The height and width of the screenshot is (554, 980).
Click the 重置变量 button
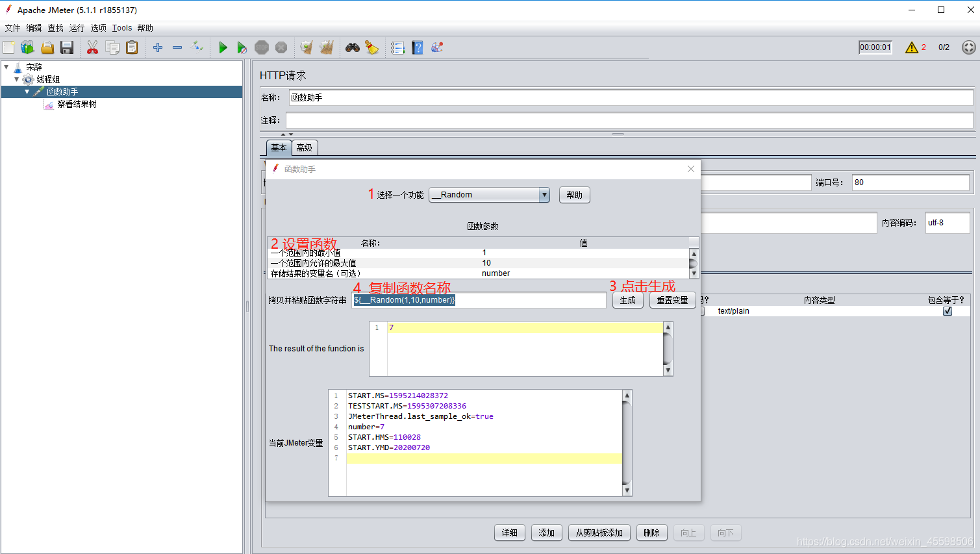[x=672, y=300]
